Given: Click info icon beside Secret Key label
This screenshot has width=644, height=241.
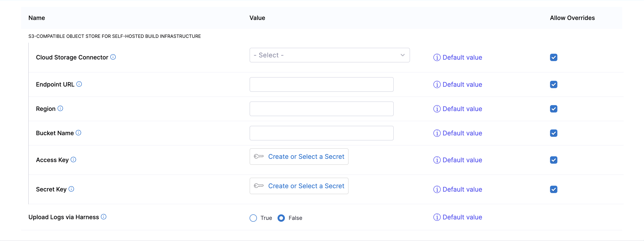Looking at the screenshot, I should [71, 189].
